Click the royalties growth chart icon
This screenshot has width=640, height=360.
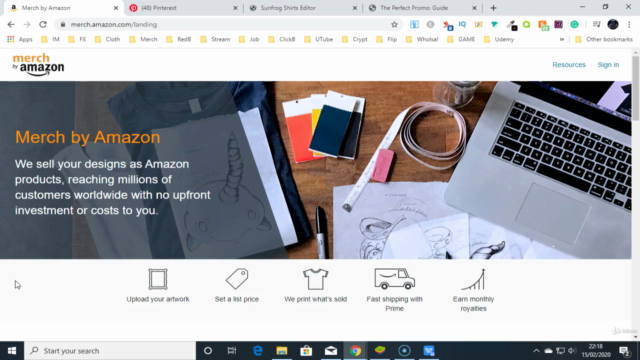coord(473,279)
